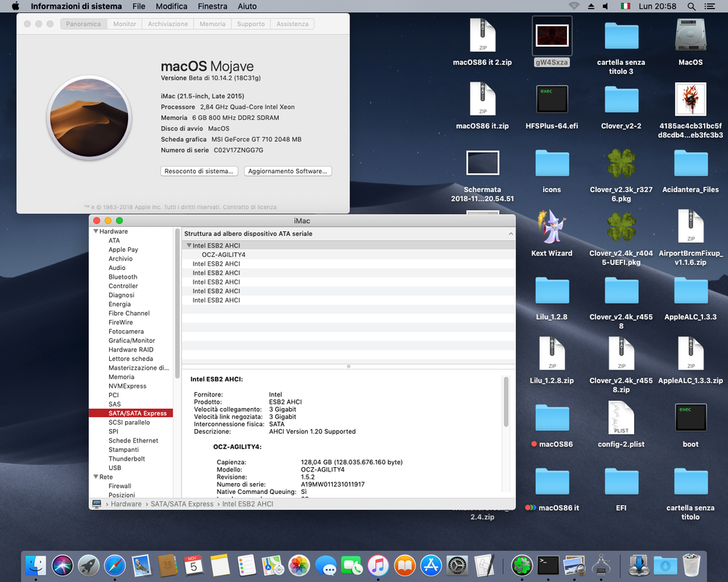The image size is (728, 582).
Task: Select Clover_v2.4k_r4045-UEFI.pkg installer icon
Action: [x=621, y=227]
